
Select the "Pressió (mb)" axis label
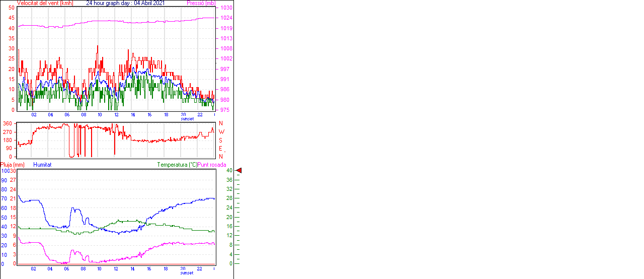point(201,3)
